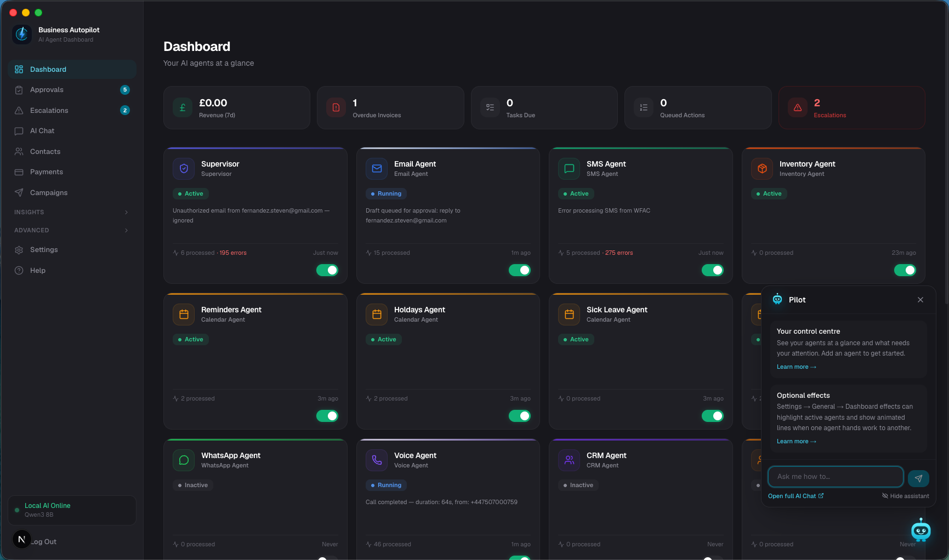Click the Help question mark icon
The height and width of the screenshot is (560, 949).
pyautogui.click(x=19, y=271)
